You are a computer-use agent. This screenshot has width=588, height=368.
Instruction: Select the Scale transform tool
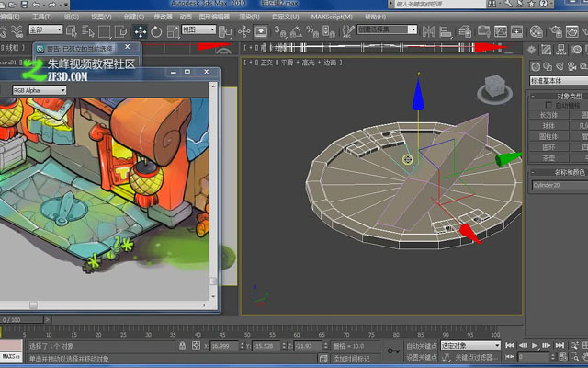pyautogui.click(x=173, y=31)
